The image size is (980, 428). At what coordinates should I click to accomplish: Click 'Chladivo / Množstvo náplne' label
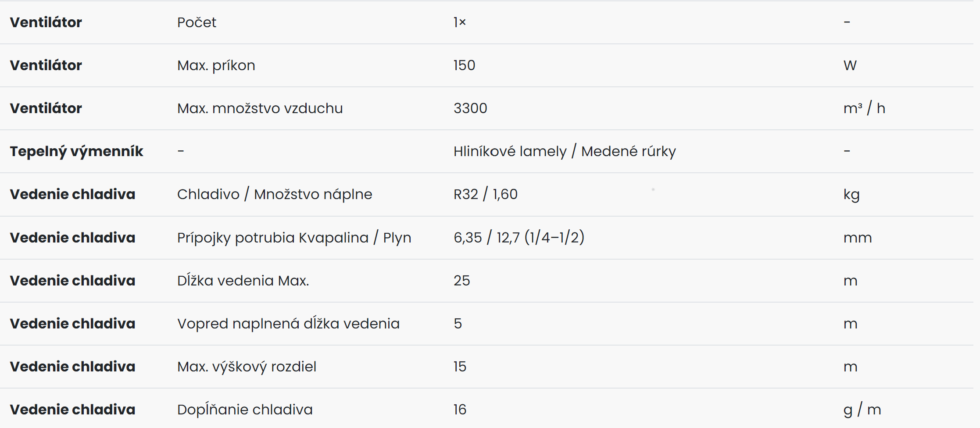point(275,194)
